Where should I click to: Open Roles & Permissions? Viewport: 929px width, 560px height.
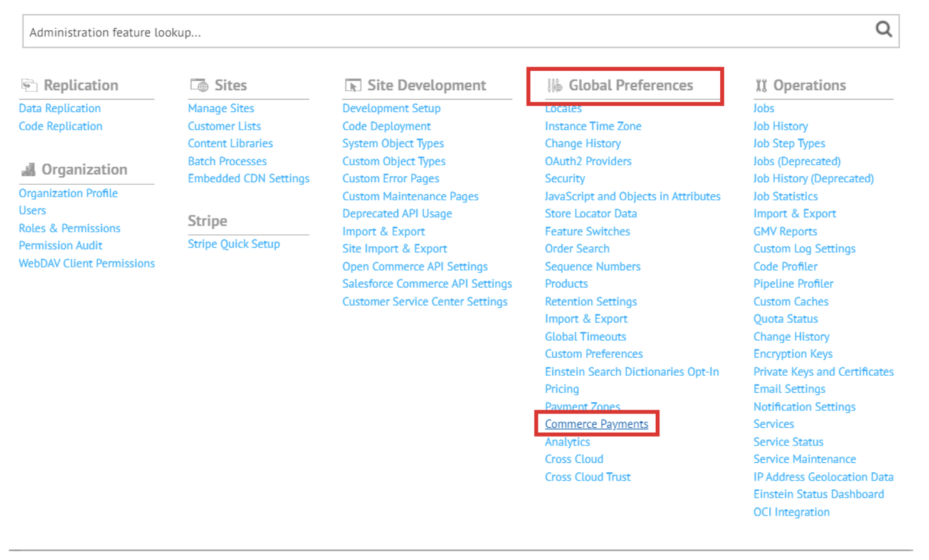pos(70,228)
